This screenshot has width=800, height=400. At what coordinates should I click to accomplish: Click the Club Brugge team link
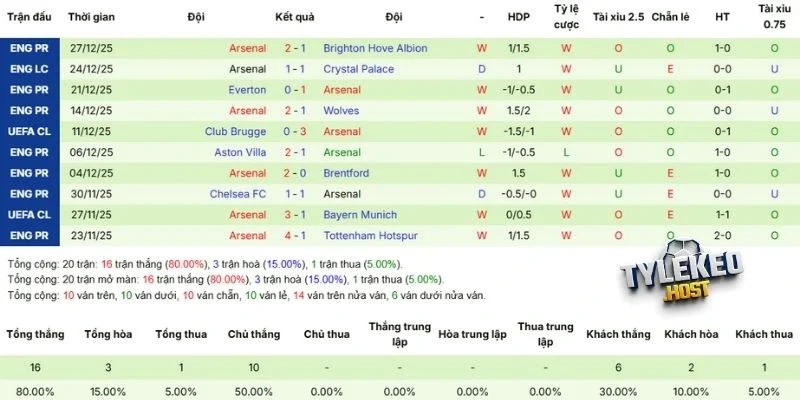coord(235,131)
